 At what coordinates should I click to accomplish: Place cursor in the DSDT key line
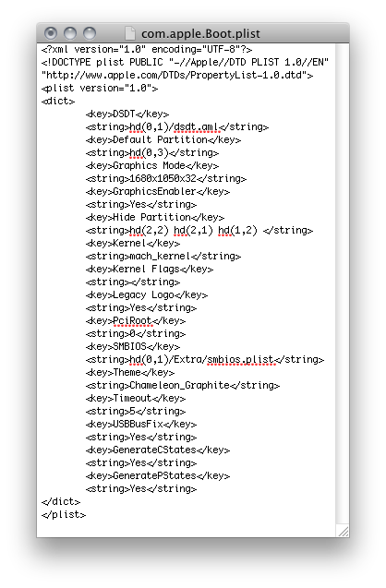(127, 114)
